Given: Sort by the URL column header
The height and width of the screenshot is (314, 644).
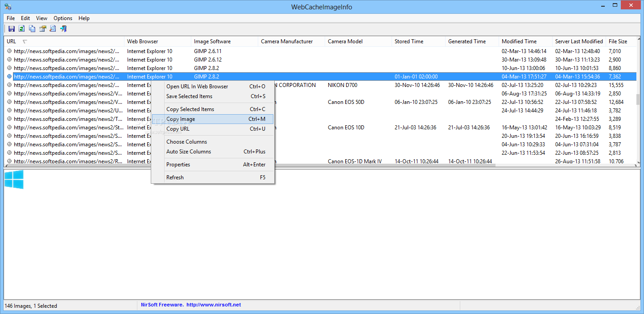Looking at the screenshot, I should pos(64,41).
